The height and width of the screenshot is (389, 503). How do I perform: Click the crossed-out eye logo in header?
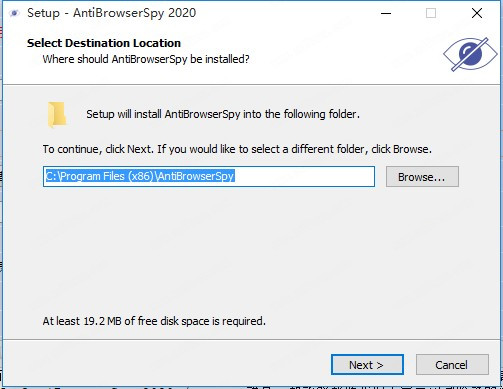(x=470, y=54)
